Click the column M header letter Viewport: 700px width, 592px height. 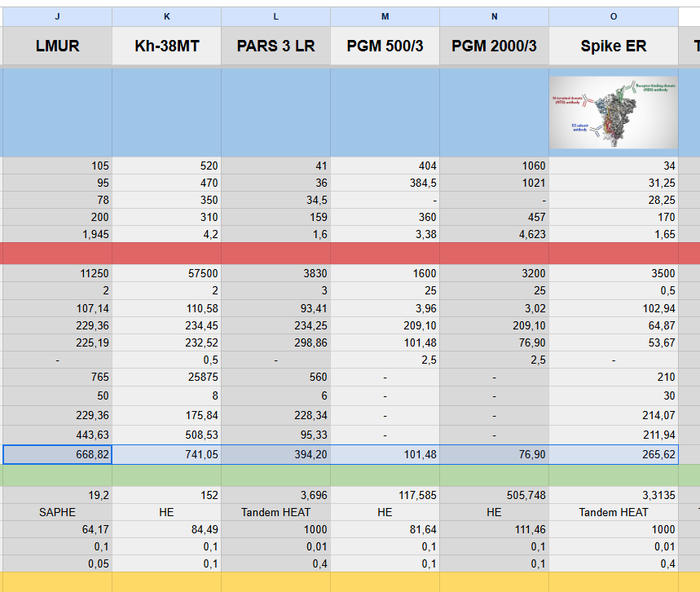point(385,16)
